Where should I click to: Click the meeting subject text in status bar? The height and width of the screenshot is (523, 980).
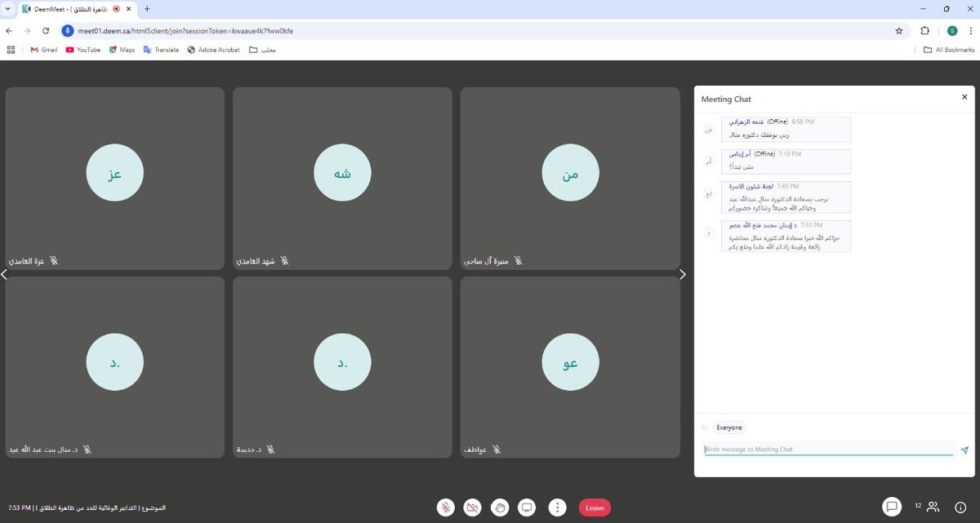point(99,507)
